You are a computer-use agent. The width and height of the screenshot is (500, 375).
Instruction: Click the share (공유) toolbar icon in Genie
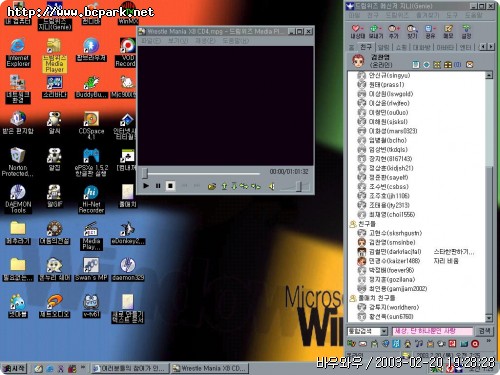click(430, 31)
